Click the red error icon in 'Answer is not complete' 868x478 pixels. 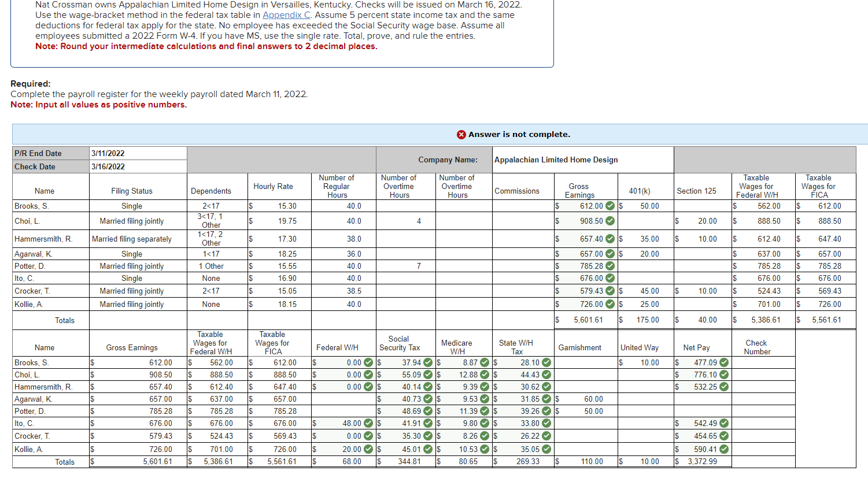461,134
